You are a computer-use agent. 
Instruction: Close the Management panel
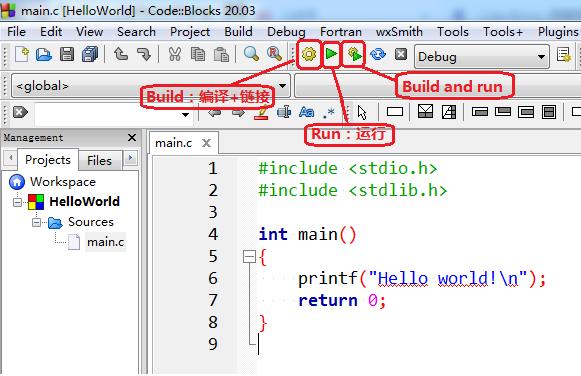click(x=132, y=137)
